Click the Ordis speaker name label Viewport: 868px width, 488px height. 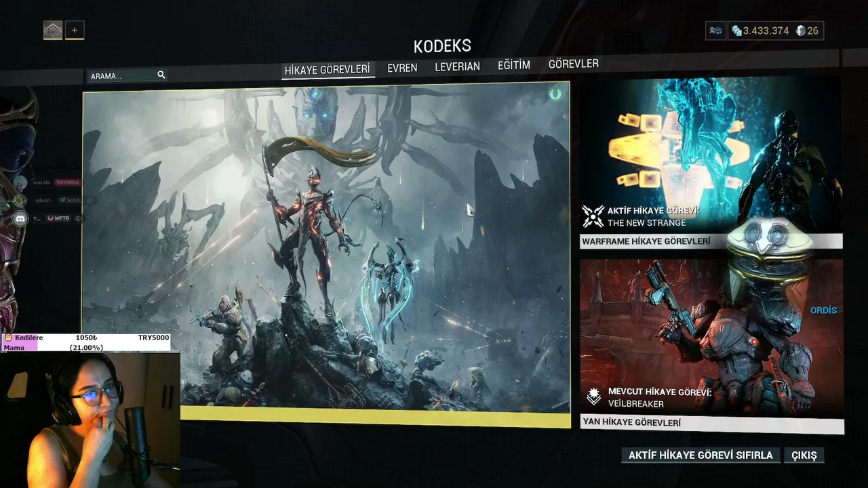coord(824,310)
